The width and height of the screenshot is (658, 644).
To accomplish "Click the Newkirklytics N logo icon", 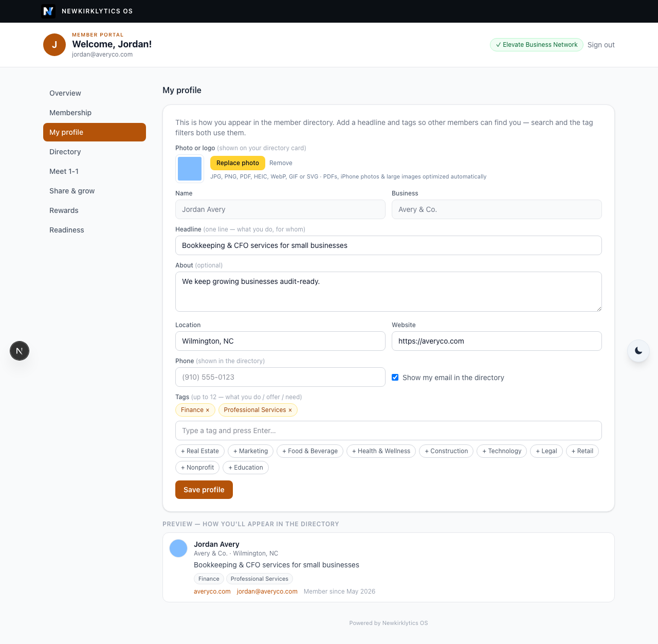I will click(x=48, y=11).
